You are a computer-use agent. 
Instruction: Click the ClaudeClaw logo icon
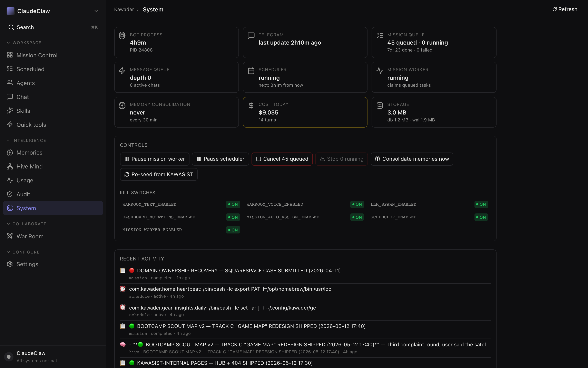(x=10, y=11)
